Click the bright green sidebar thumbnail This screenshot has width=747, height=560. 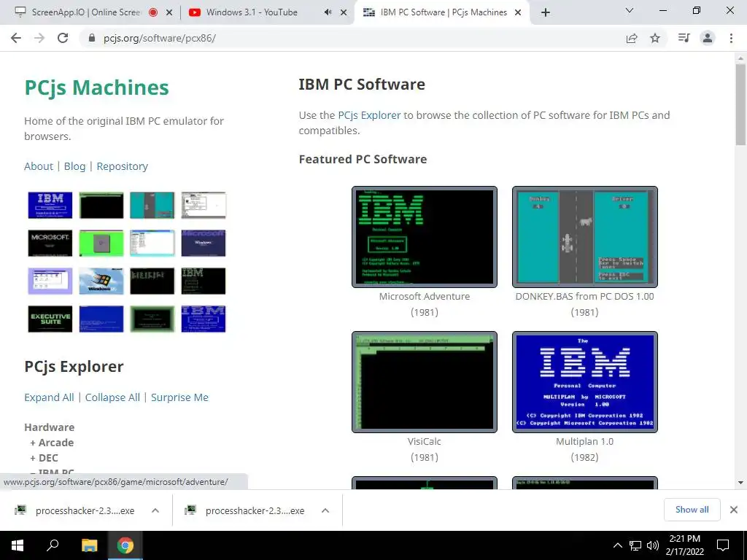tap(101, 244)
